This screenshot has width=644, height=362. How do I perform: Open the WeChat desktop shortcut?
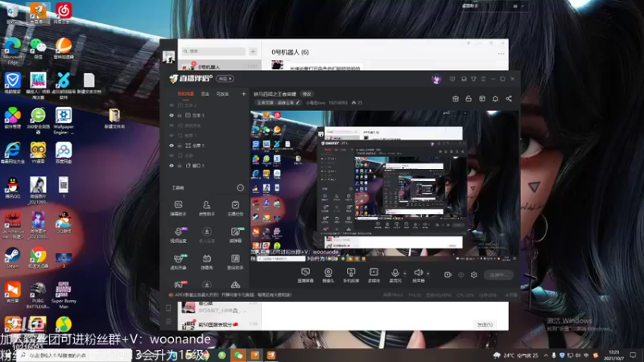click(38, 47)
